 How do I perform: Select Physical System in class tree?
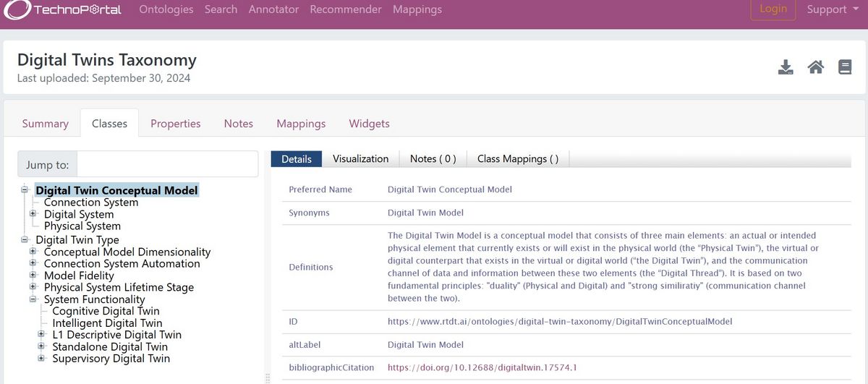pyautogui.click(x=82, y=226)
